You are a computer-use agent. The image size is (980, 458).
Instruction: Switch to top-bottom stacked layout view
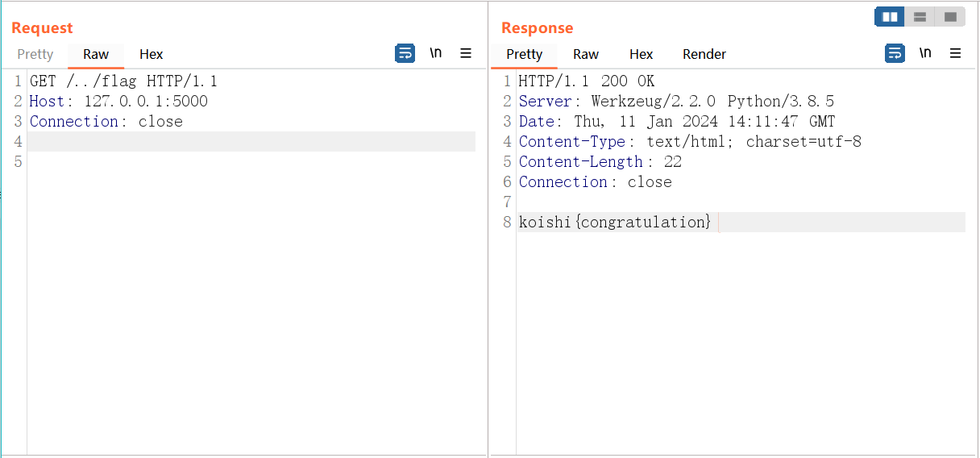[x=920, y=17]
